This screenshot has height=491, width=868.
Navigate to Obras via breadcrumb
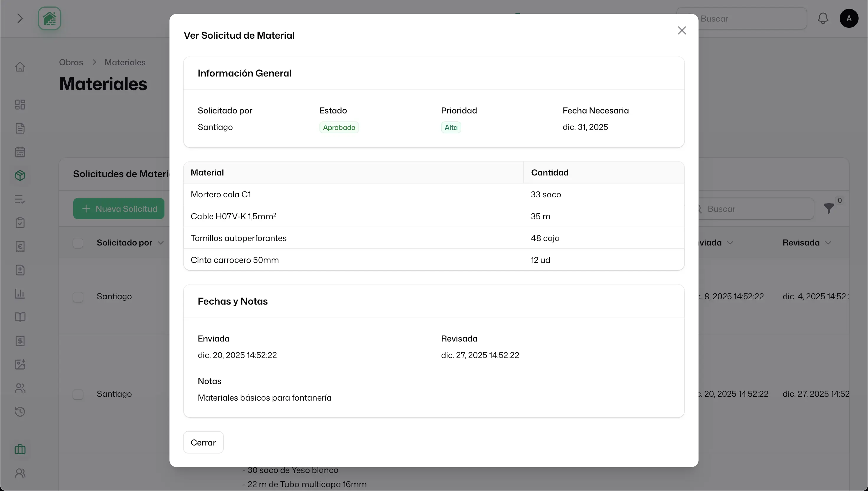coord(71,62)
